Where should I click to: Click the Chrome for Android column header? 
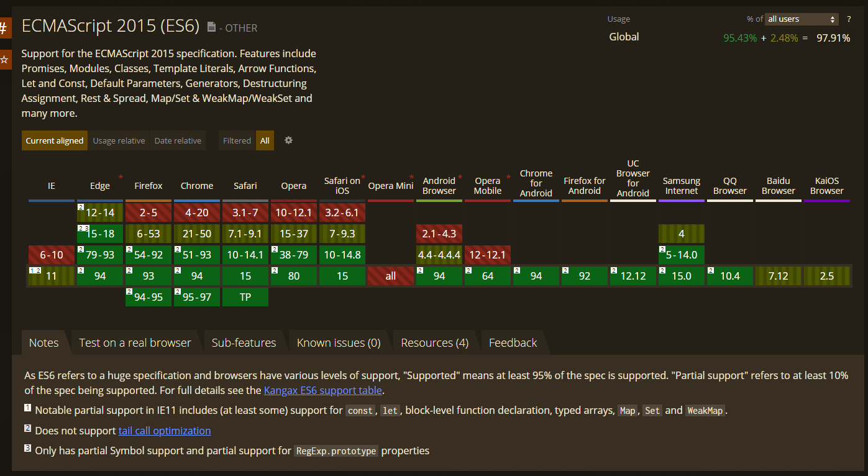536,183
